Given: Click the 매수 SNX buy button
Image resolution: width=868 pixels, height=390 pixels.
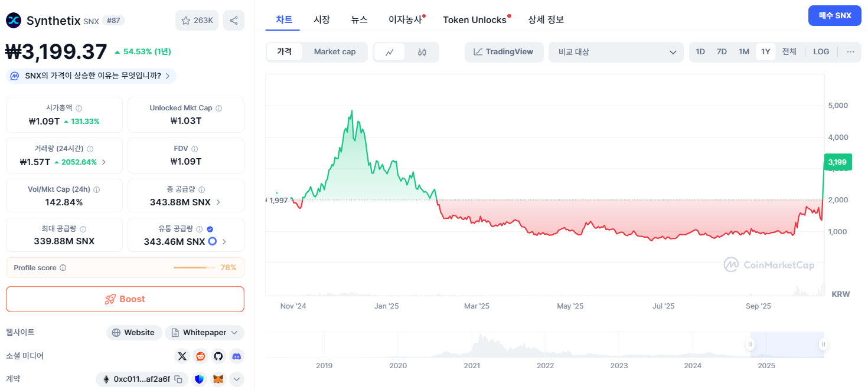Looking at the screenshot, I should point(834,15).
